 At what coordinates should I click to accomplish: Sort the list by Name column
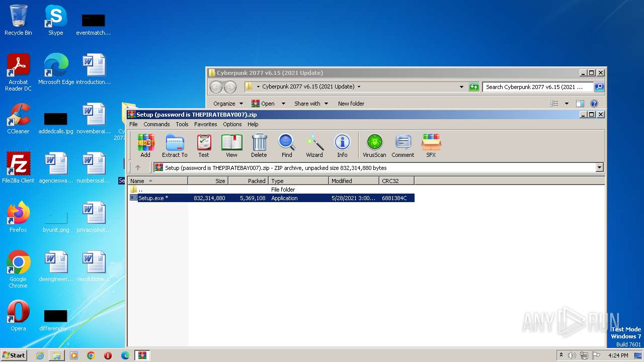[x=158, y=181]
